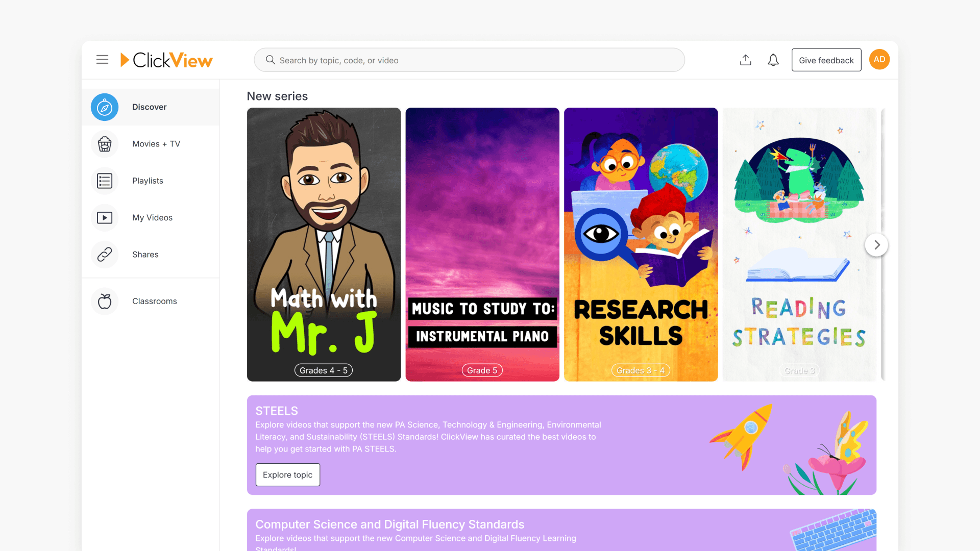Open Classrooms via the apple icon
Image resolution: width=980 pixels, height=551 pixels.
(x=104, y=301)
